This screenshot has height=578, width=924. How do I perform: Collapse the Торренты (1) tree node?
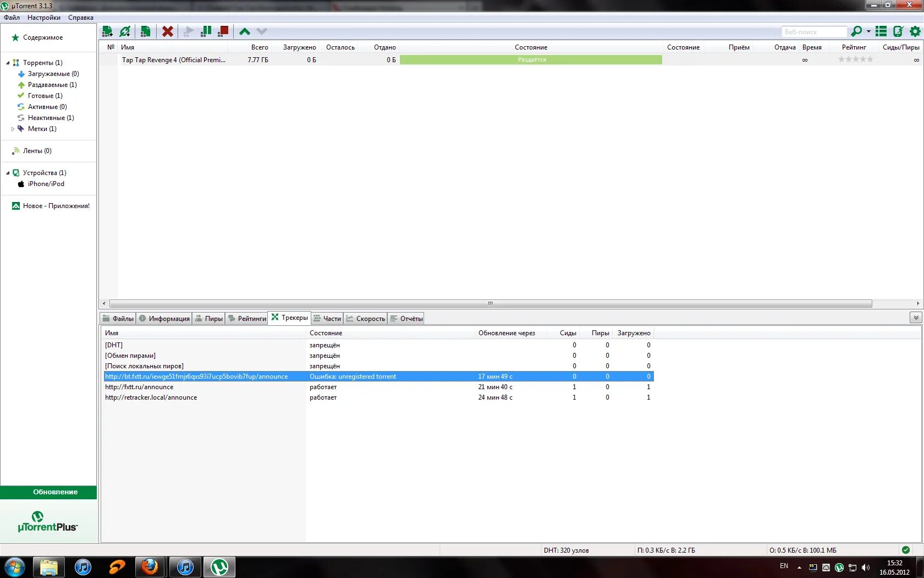8,63
